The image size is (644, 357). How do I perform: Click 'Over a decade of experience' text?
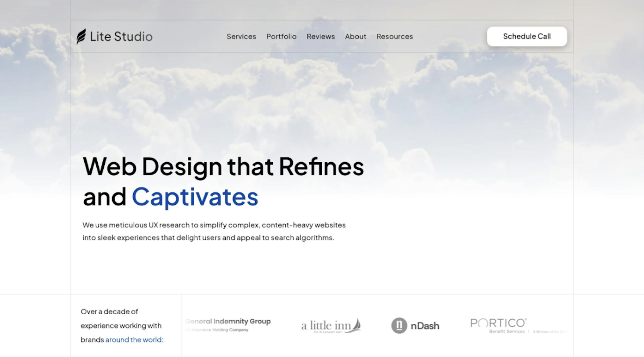(x=109, y=311)
